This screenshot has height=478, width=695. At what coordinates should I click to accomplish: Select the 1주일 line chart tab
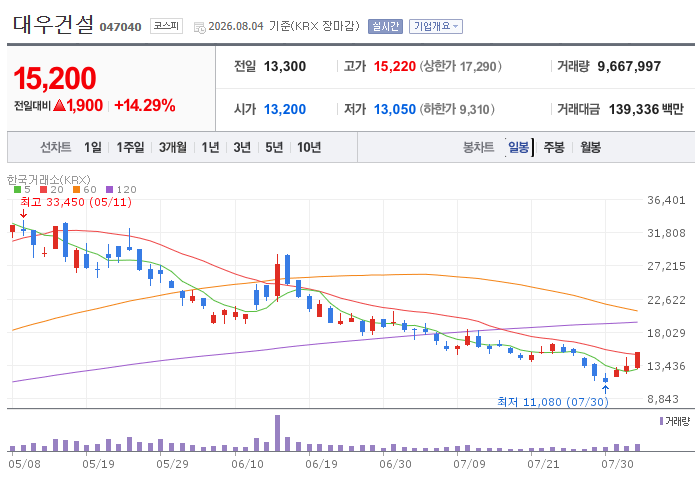pyautogui.click(x=130, y=147)
